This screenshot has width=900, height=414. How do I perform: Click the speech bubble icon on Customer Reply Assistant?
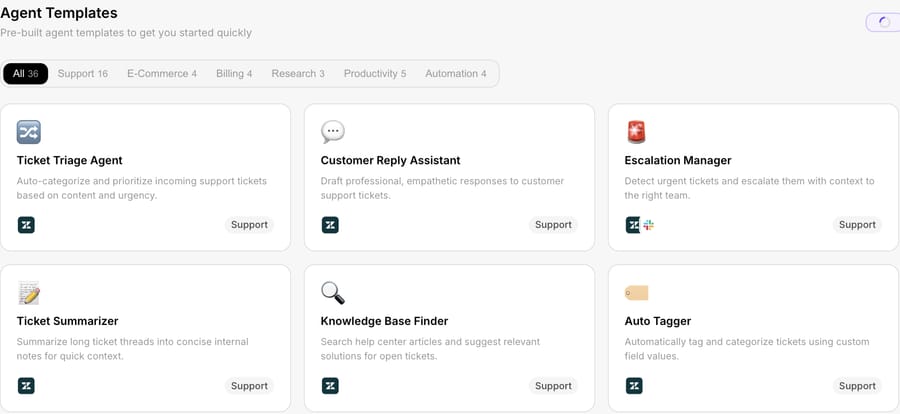pos(332,132)
